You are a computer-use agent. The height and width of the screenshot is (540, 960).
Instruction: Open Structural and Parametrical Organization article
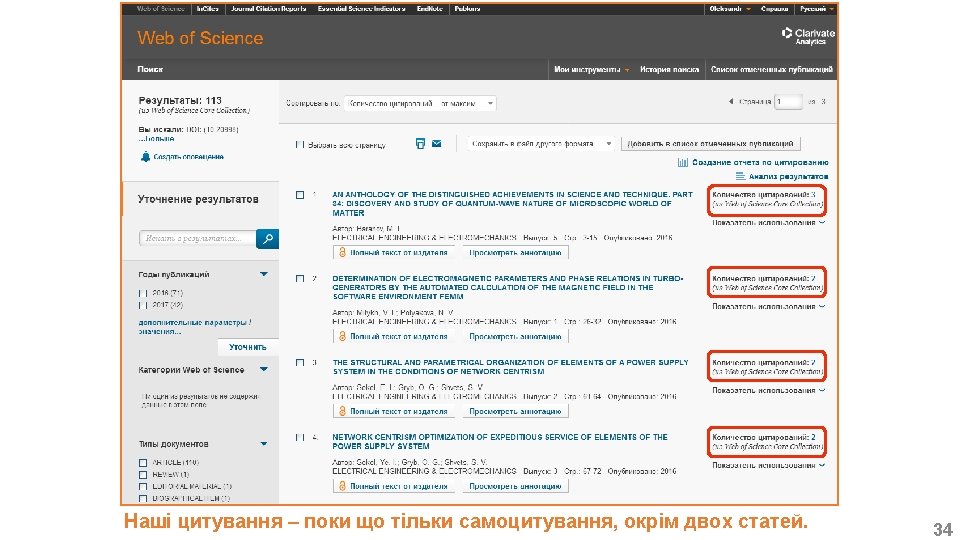coord(511,367)
